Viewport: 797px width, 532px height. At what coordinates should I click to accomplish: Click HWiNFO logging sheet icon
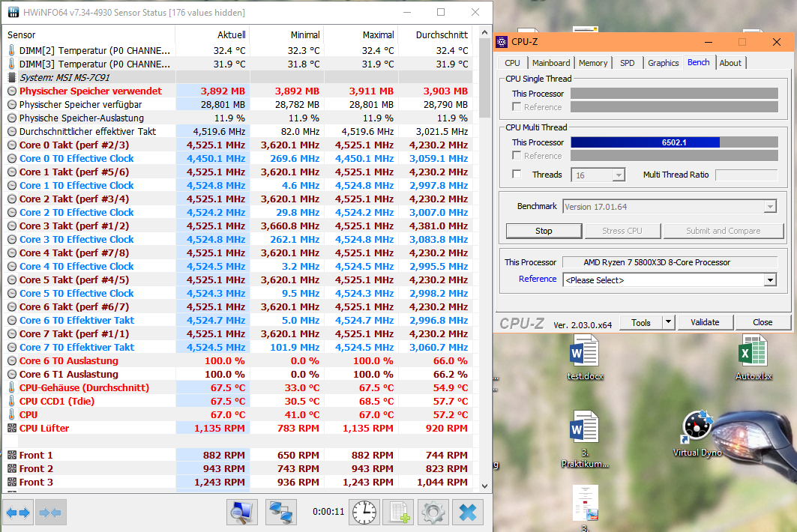tap(399, 512)
